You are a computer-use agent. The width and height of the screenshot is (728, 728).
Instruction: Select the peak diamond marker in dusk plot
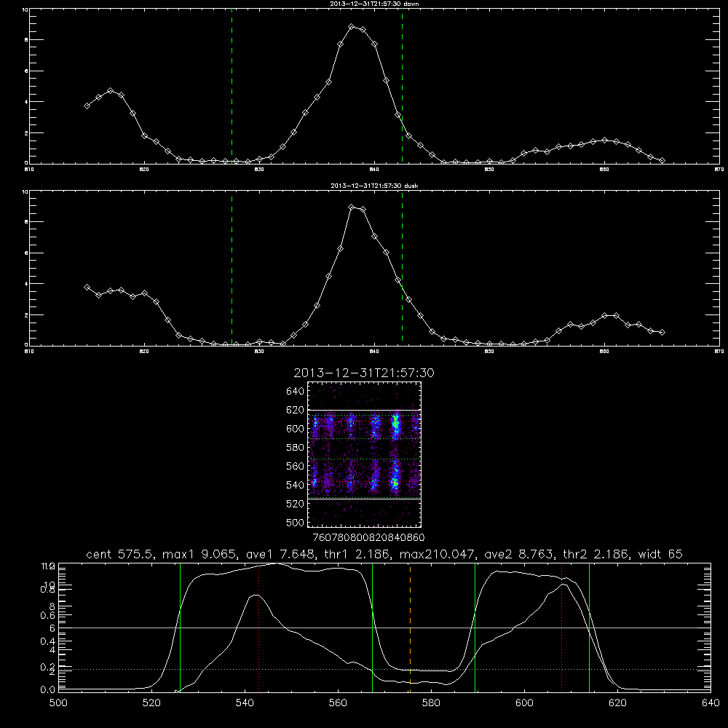[x=352, y=207]
